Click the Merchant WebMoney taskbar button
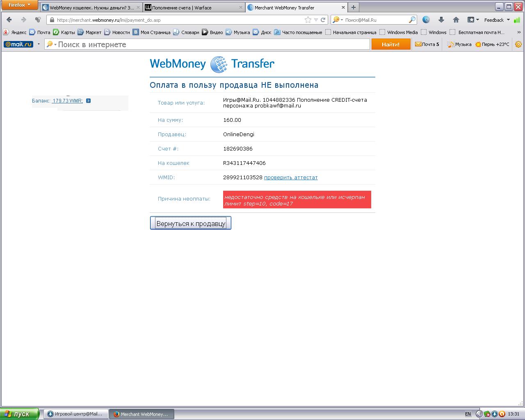Viewport: 525px width, 420px height. click(x=142, y=414)
